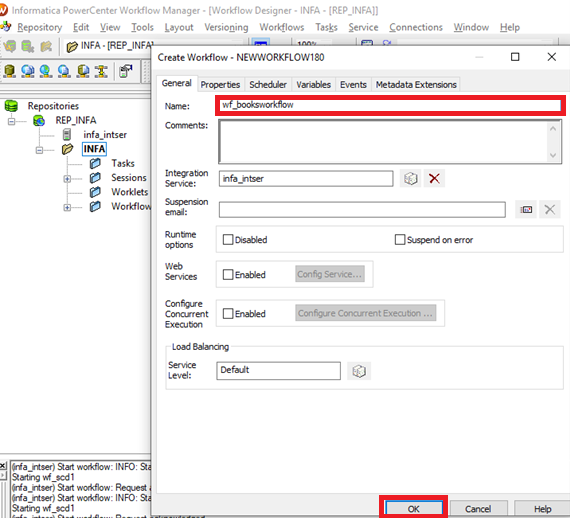Switch to the Properties tab
570x518 pixels.
(220, 84)
